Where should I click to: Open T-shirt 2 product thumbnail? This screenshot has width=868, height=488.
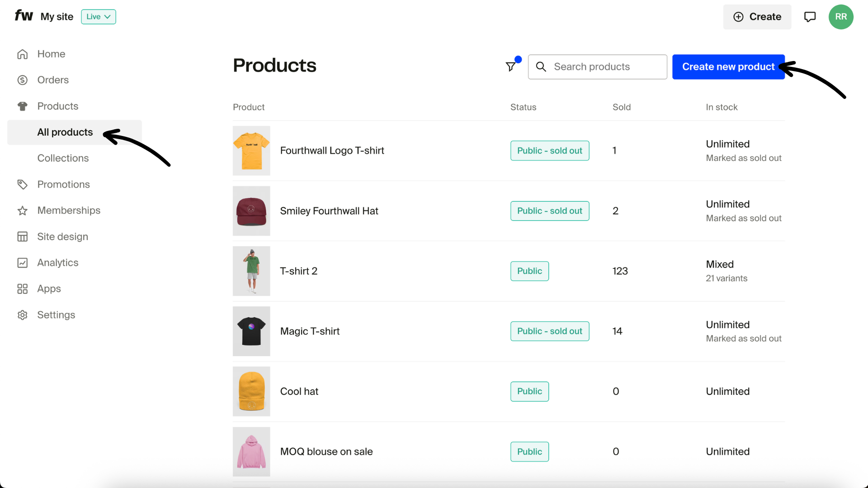pos(251,271)
